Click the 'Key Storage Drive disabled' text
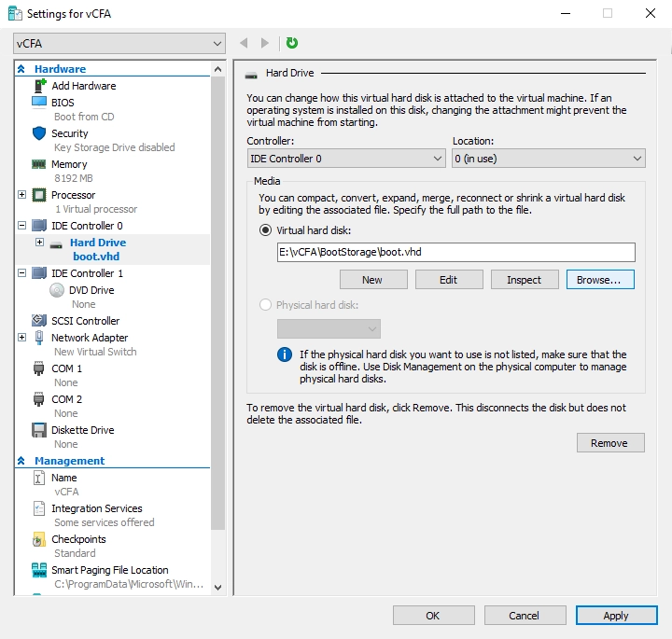Image resolution: width=672 pixels, height=639 pixels. point(115,147)
